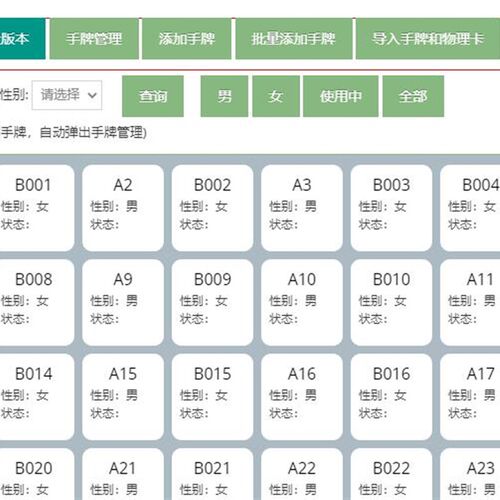500x500 pixels.
Task: Click wristband card A16
Action: click(302, 397)
